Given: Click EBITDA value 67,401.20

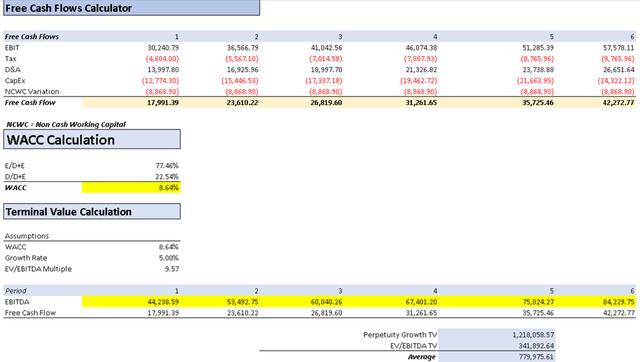Looking at the screenshot, I should click(421, 302).
